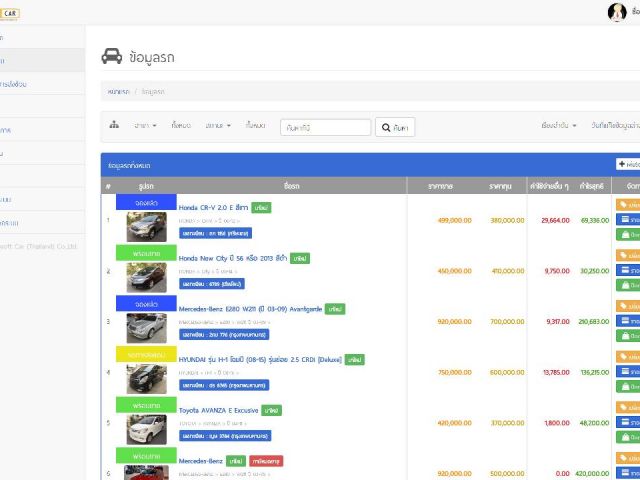The image size is (640, 480).
Task: Click the blue reserved status badge above Honda CR-V
Action: click(x=146, y=202)
